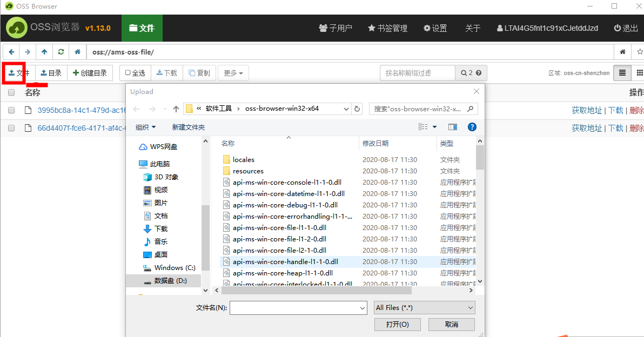644x337 pixels.
Task: Go to home bucket list icon
Action: tap(77, 52)
